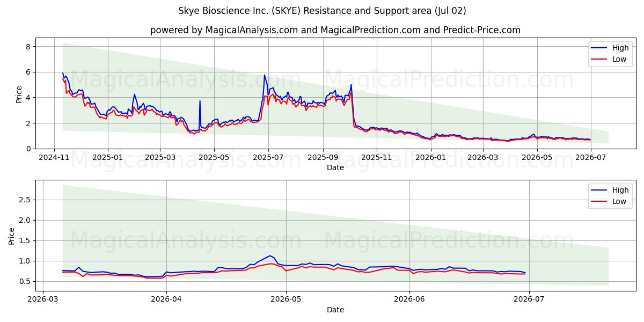Click the bottom chart 'Date' axis label

point(335,310)
